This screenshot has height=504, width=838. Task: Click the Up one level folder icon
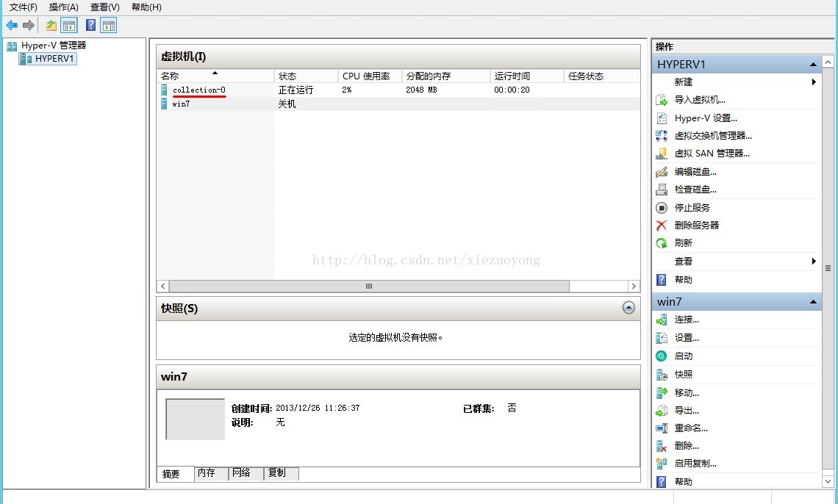[51, 25]
